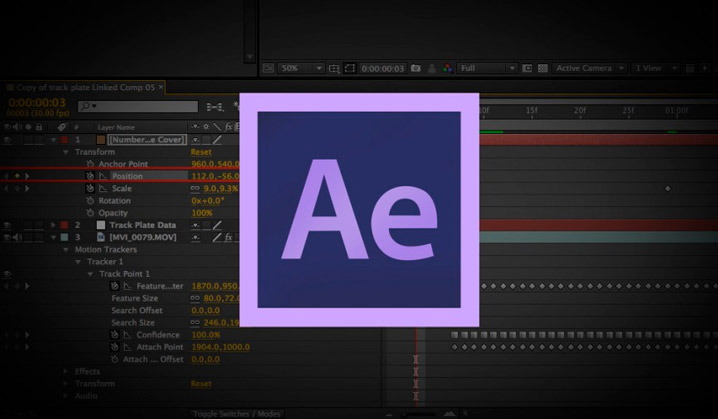718x419 pixels.
Task: Toggle quality switch on layer 1
Action: pyautogui.click(x=217, y=140)
